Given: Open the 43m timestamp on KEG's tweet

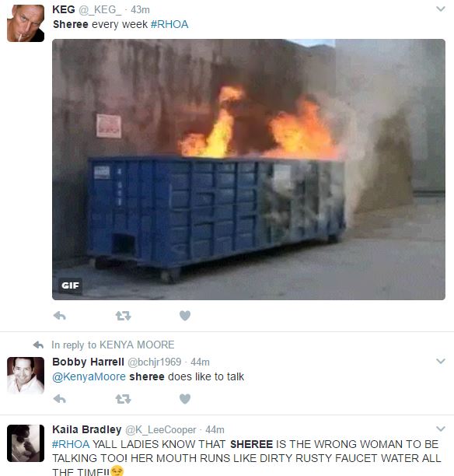Looking at the screenshot, I should tap(140, 9).
